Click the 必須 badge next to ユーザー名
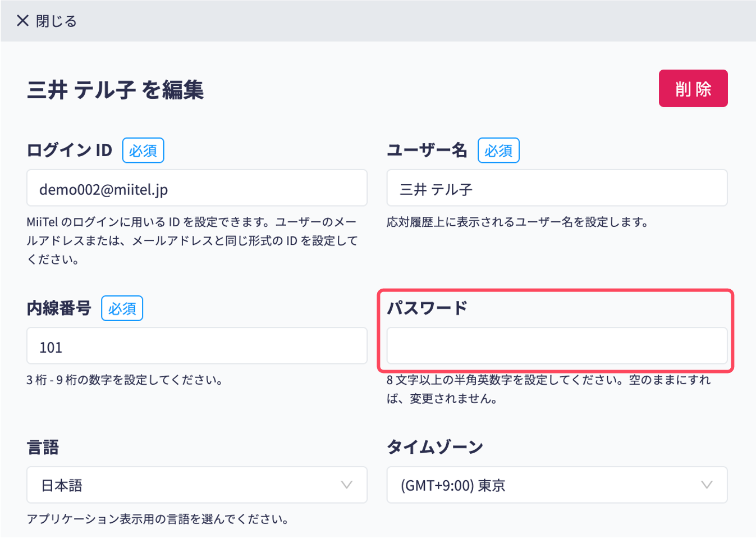This screenshot has height=538, width=756. pos(498,151)
